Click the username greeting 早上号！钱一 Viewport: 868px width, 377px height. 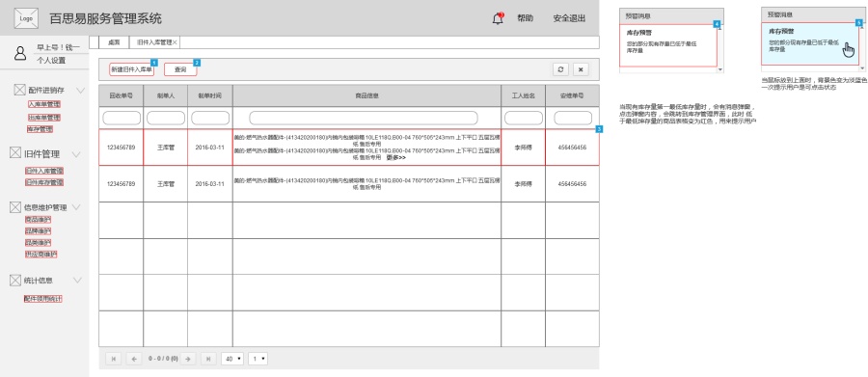click(59, 47)
